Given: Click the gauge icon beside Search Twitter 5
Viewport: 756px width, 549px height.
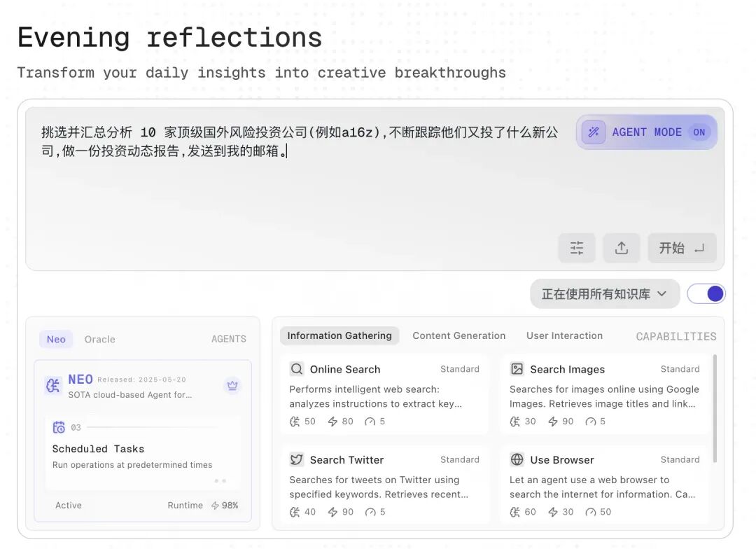Looking at the screenshot, I should [x=370, y=513].
